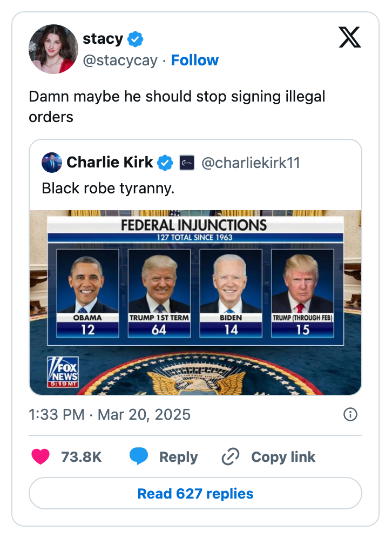Click stacy display name

[103, 38]
